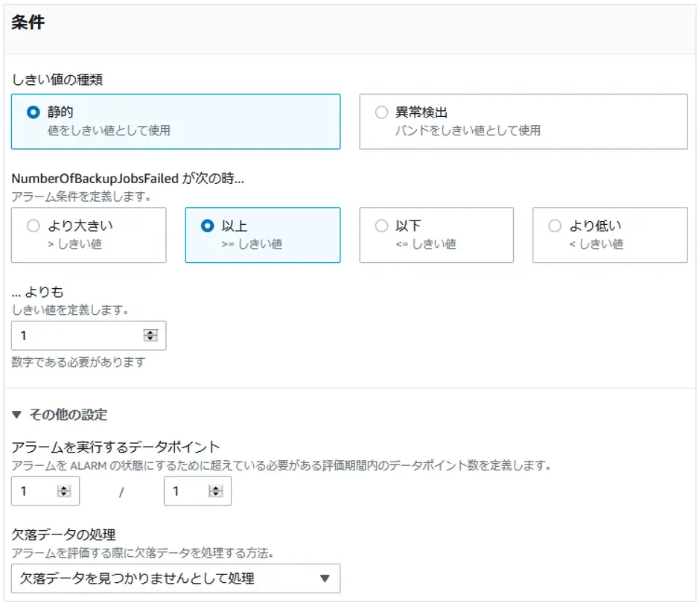Image resolution: width=700 pixels, height=606 pixels.
Task: Click the second datapoints input field
Action: (197, 491)
